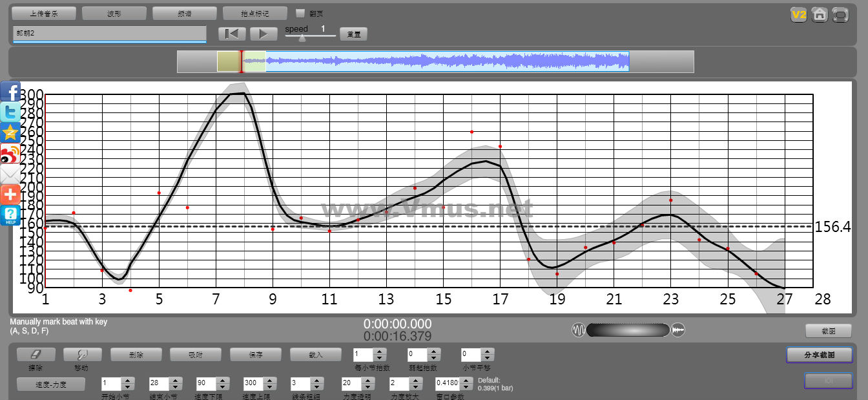Click the Facebook share icon
The image size is (868, 400).
click(x=10, y=91)
